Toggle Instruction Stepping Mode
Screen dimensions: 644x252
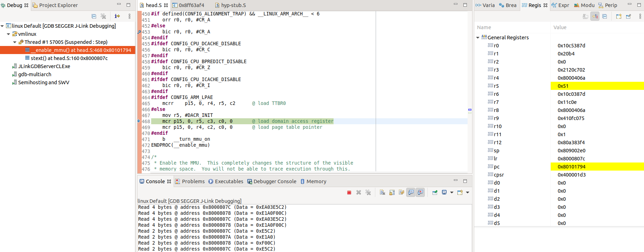coord(117,16)
